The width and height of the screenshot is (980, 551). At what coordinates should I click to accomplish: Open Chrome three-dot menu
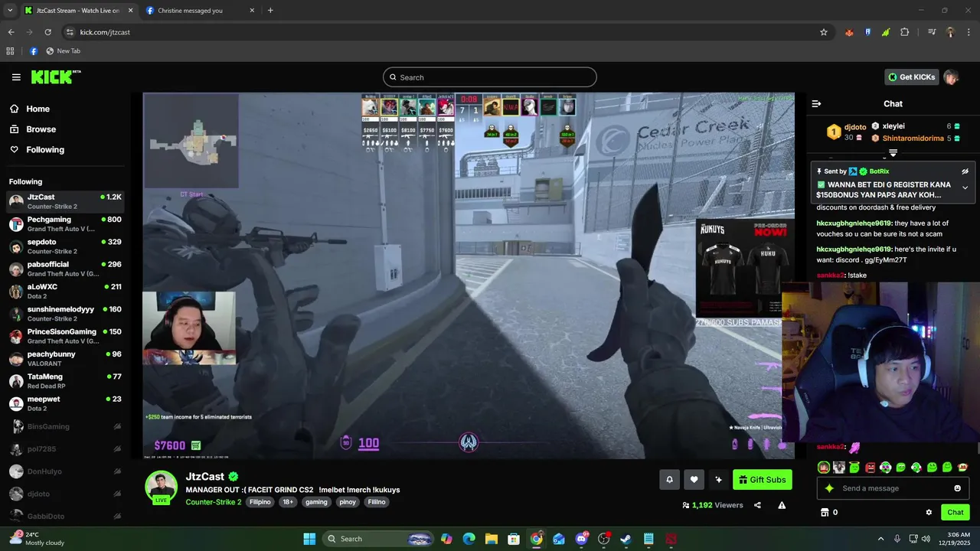[969, 32]
